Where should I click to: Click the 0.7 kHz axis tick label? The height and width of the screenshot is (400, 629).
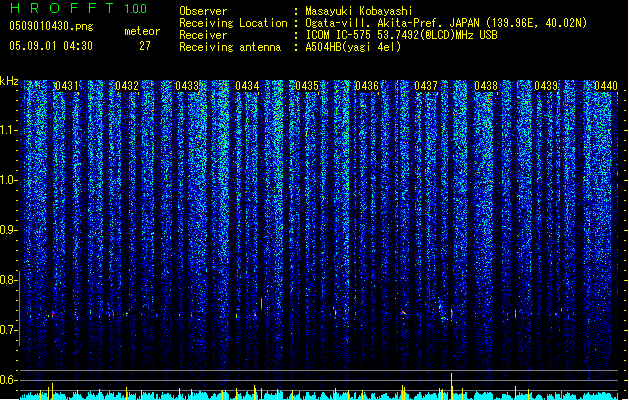pos(9,330)
